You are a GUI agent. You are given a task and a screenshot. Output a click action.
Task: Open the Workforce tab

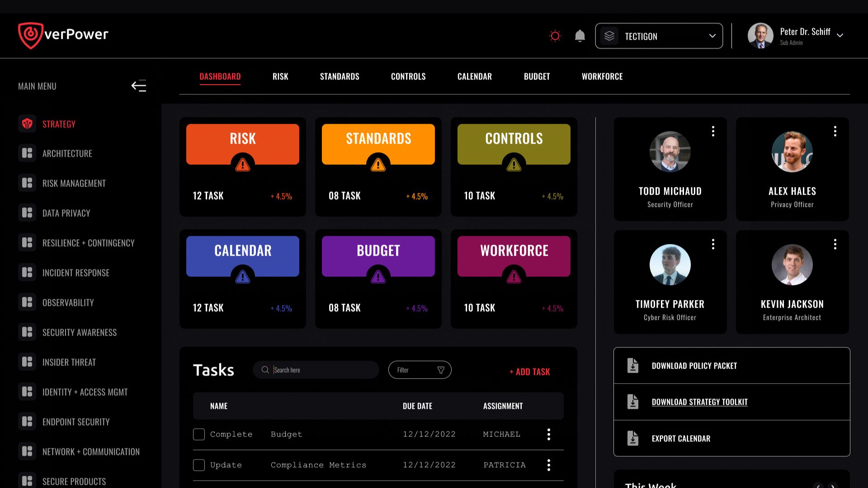pyautogui.click(x=602, y=76)
